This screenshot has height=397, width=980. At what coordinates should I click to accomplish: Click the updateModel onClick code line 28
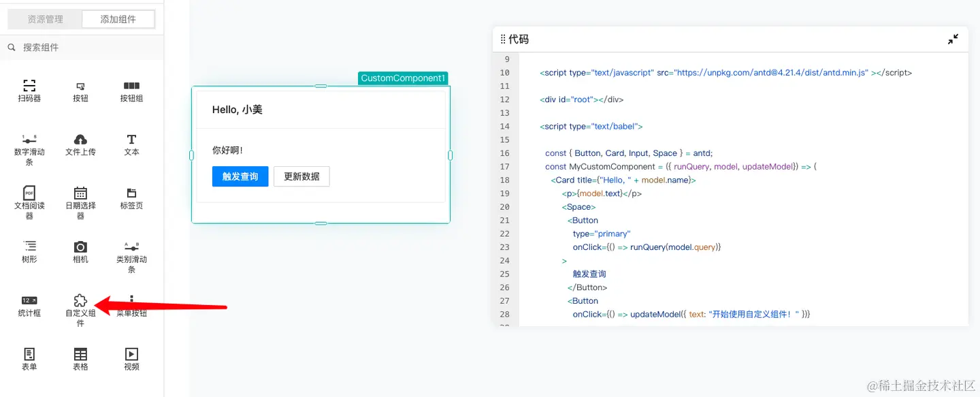coord(691,314)
